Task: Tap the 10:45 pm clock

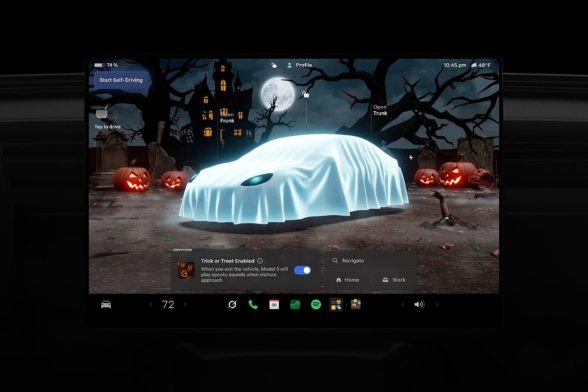Action: [455, 65]
